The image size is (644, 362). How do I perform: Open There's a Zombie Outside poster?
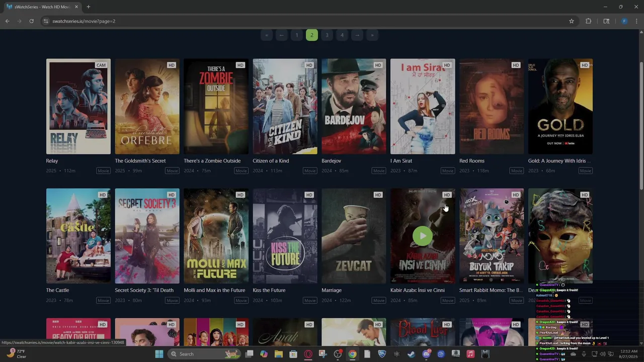[x=216, y=107]
